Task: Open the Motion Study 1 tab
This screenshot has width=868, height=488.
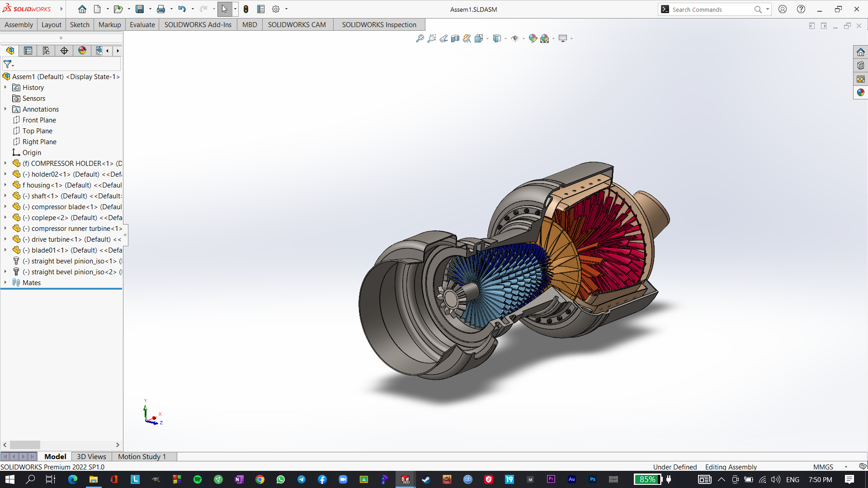Action: 142,456
